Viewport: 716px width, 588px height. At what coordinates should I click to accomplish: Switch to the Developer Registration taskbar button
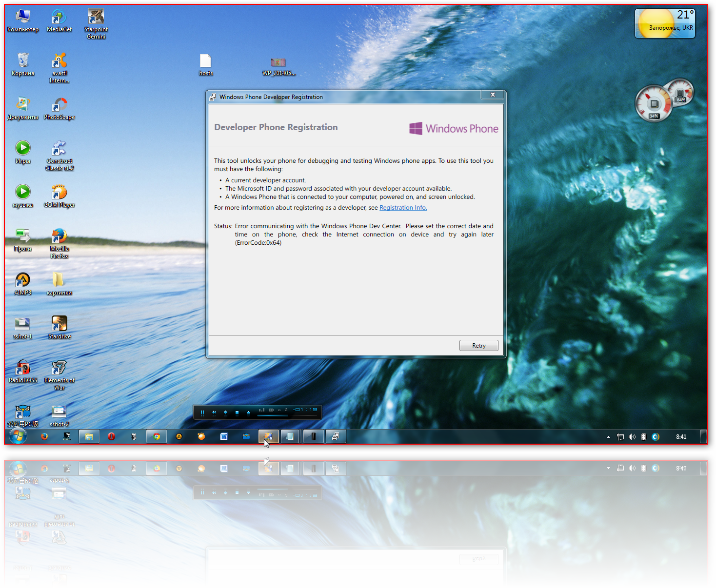click(x=336, y=436)
